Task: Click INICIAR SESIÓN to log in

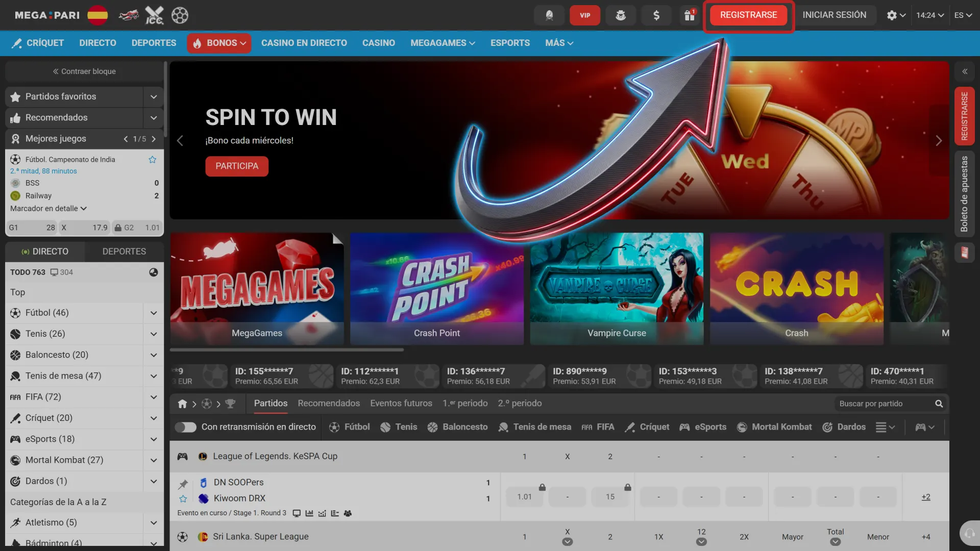Action: pos(834,15)
